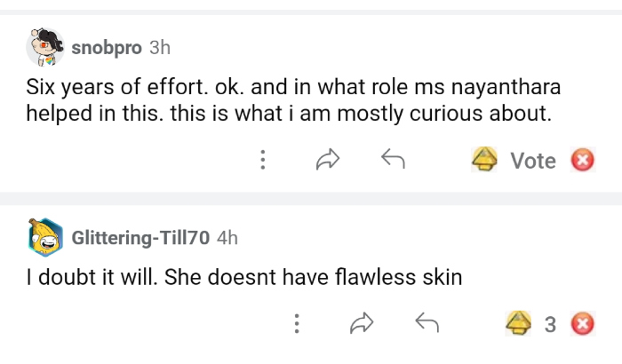Open more options on Glittering-Till70's comment
Viewport: 622px width, 364px height.
297,324
